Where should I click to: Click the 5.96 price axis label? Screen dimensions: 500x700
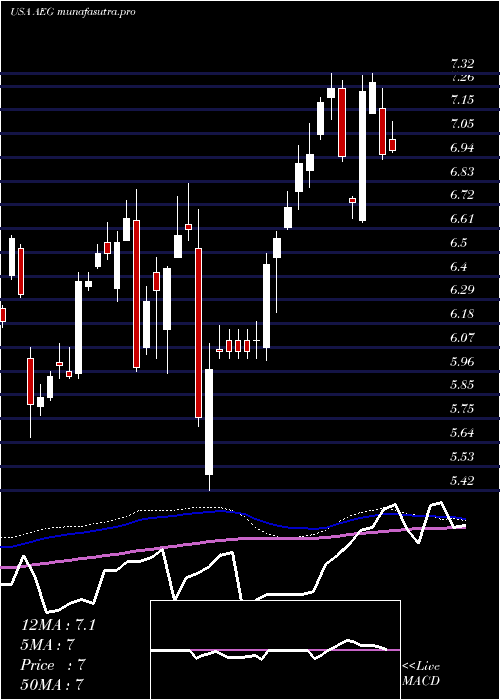pyautogui.click(x=462, y=362)
